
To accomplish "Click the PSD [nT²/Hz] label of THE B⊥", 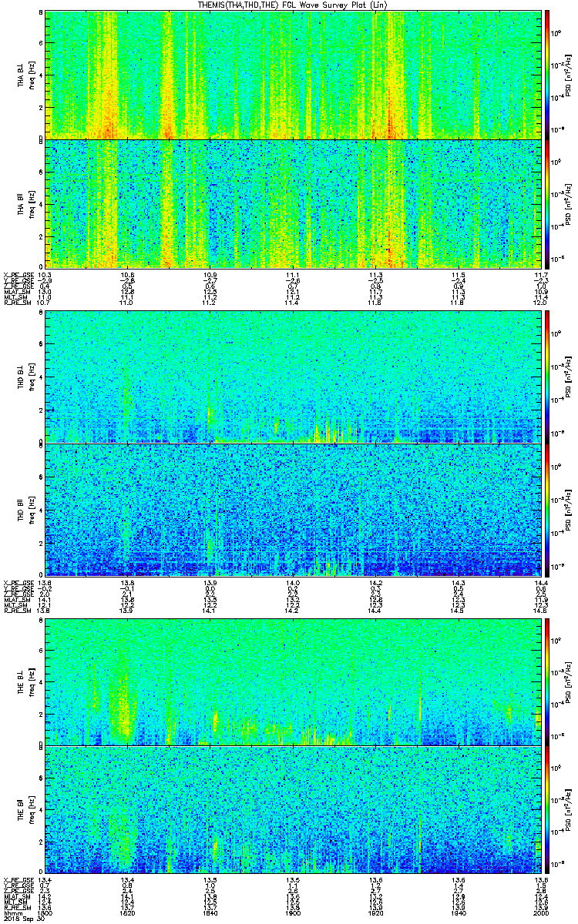I will (x=568, y=681).
